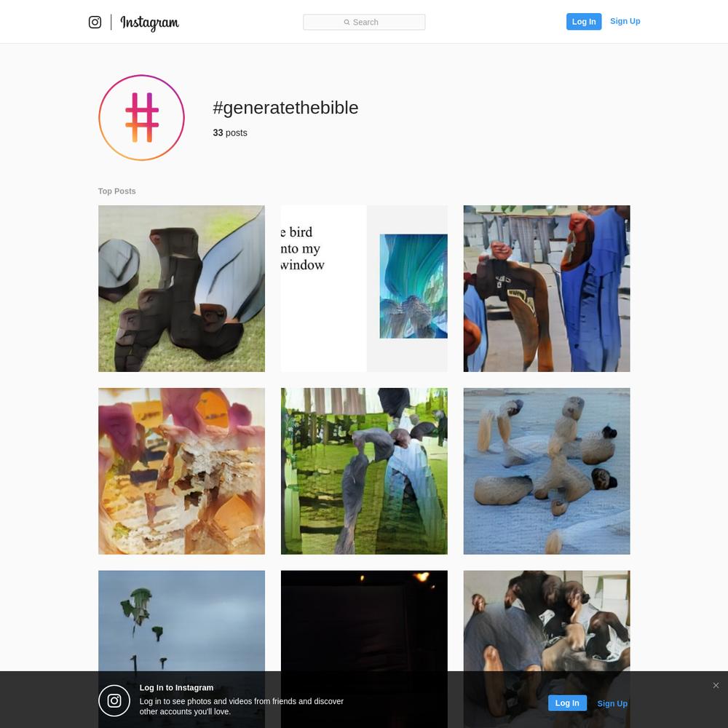Click the magnifier icon in search box

point(347,23)
